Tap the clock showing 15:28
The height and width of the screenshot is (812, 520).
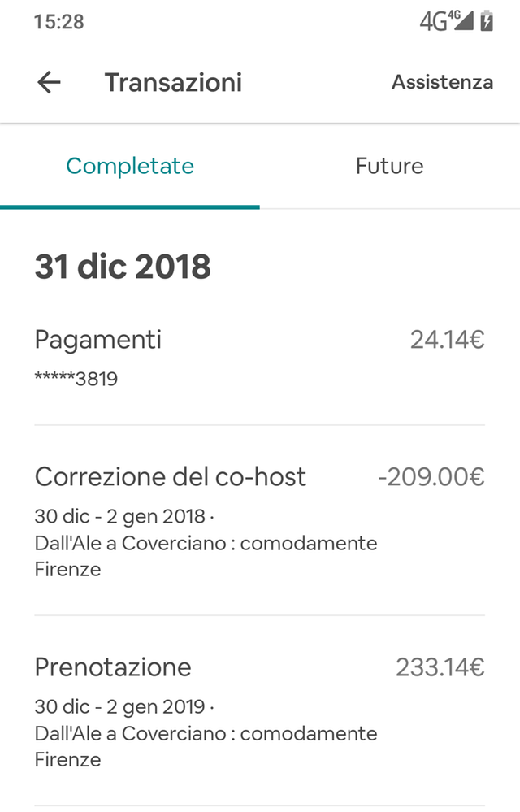click(58, 22)
